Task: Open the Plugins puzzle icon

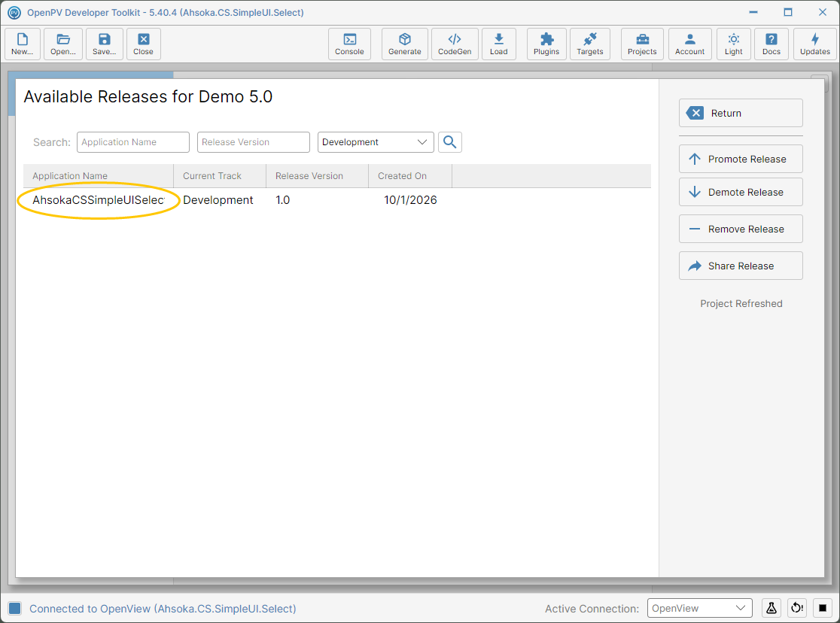Action: [x=546, y=44]
